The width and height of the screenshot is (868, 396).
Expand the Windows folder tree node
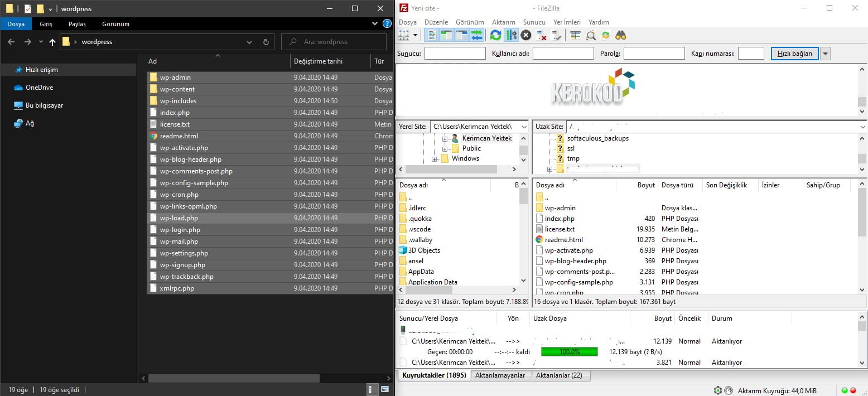(435, 159)
